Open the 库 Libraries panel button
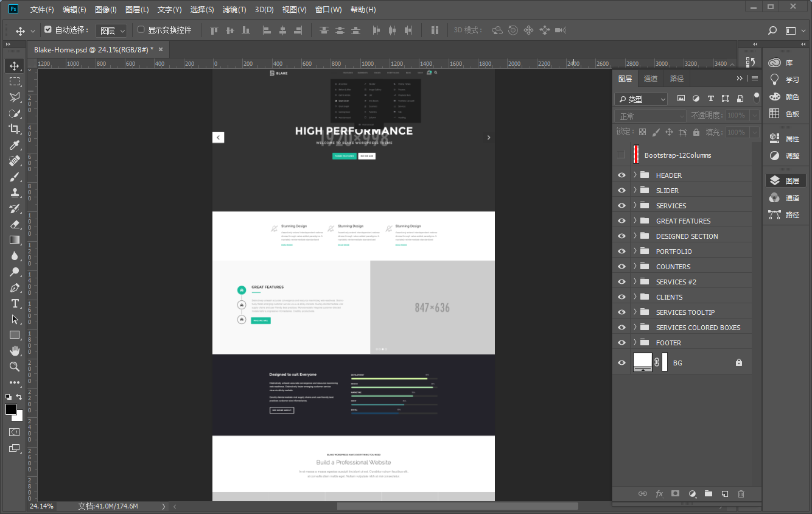The width and height of the screenshot is (812, 514). (784, 63)
